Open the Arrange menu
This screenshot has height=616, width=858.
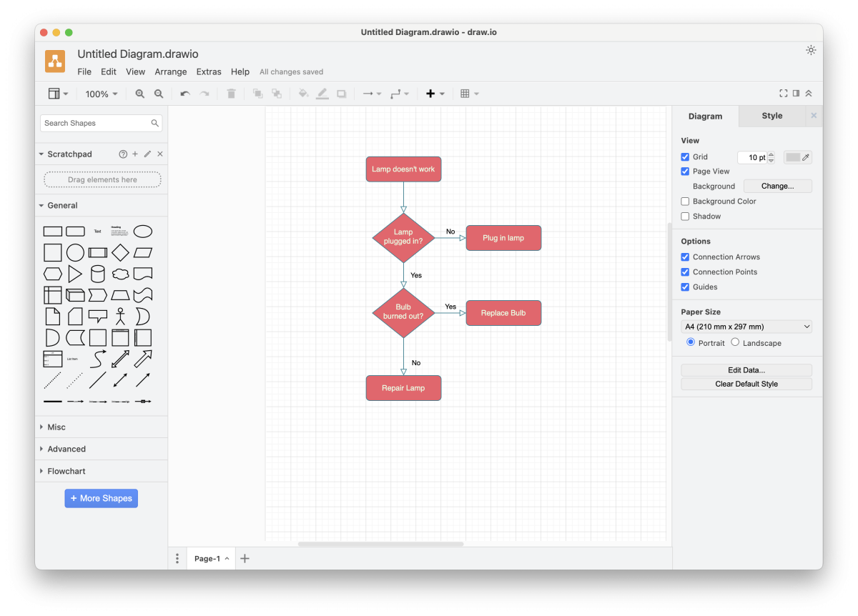click(x=170, y=71)
